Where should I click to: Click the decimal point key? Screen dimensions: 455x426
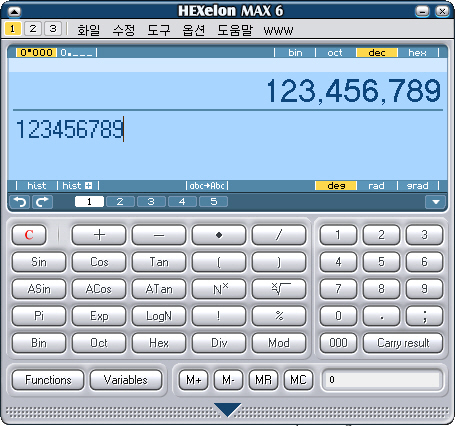click(381, 316)
